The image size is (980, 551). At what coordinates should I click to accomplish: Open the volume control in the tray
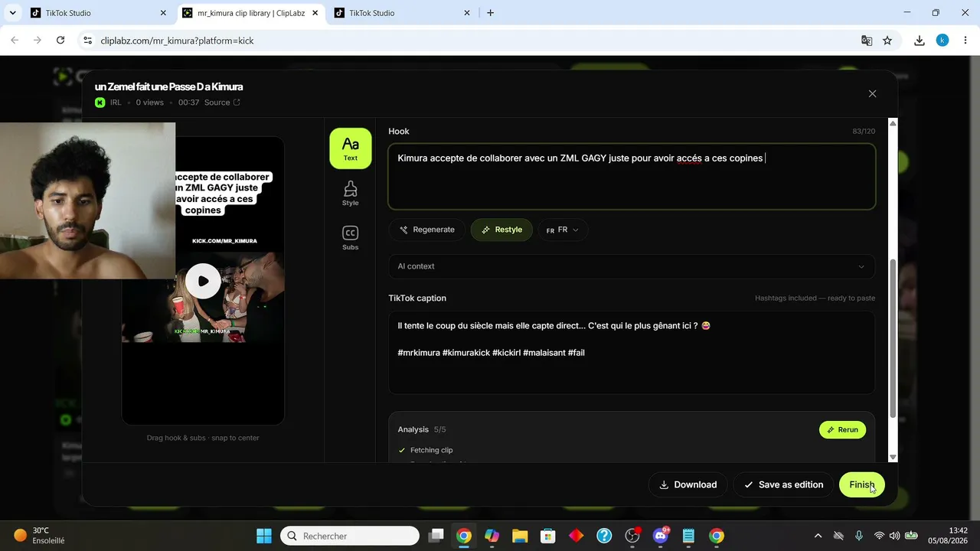(894, 536)
